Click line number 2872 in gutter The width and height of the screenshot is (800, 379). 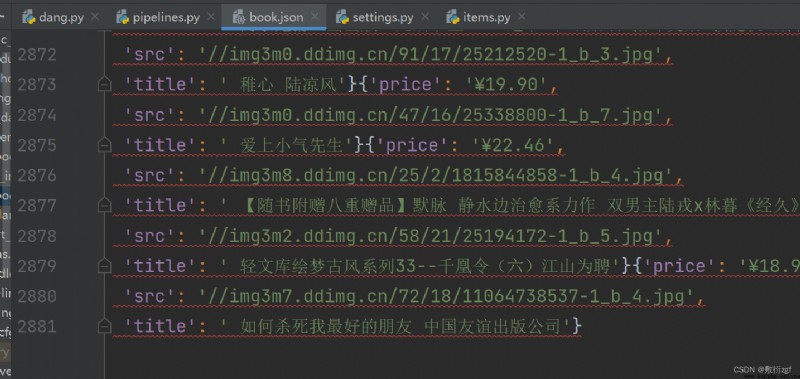[x=37, y=55]
